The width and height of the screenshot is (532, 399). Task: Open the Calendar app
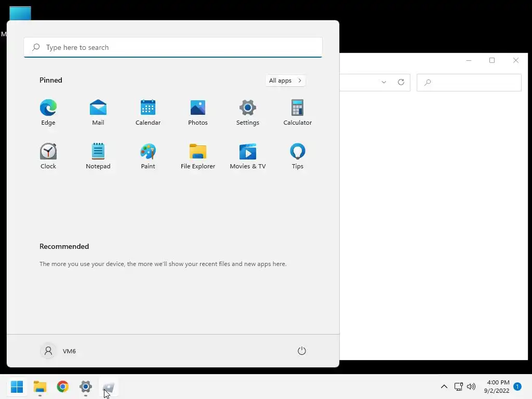point(148,113)
